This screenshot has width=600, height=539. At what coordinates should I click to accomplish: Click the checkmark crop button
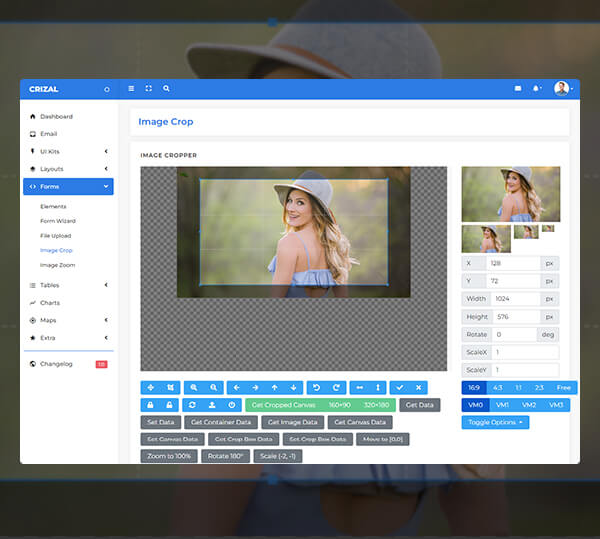399,388
